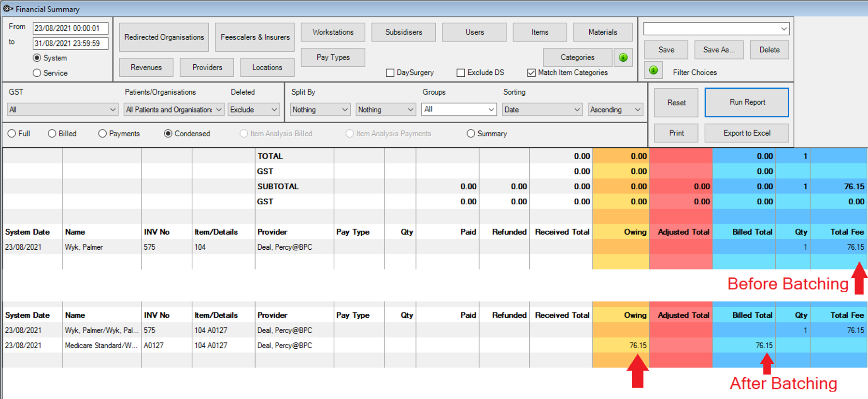The image size is (868, 399).
Task: Click the SUBTOTAL row Total Fee 76.15
Action: tap(854, 186)
